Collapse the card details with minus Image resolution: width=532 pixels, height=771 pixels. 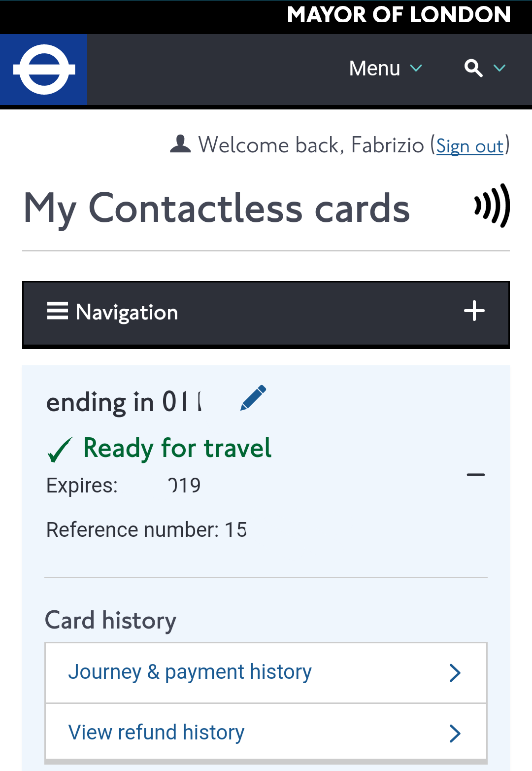click(475, 475)
